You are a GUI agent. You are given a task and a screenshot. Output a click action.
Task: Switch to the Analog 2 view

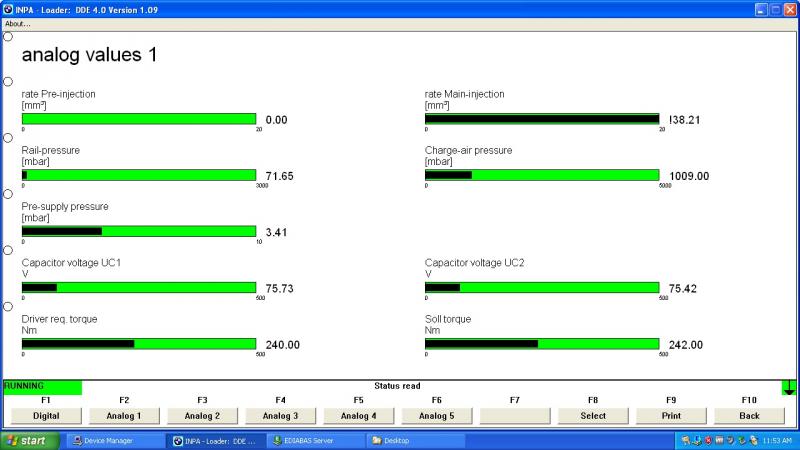click(202, 415)
